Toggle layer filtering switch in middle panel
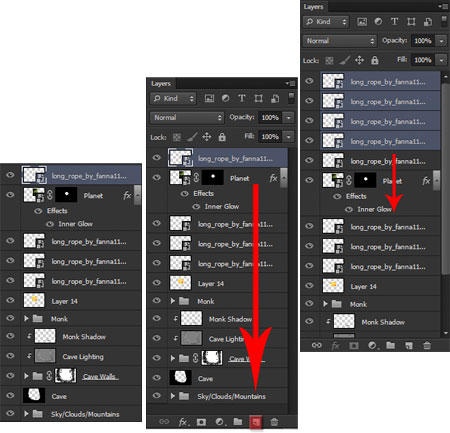The height and width of the screenshot is (433, 450). 291,98
